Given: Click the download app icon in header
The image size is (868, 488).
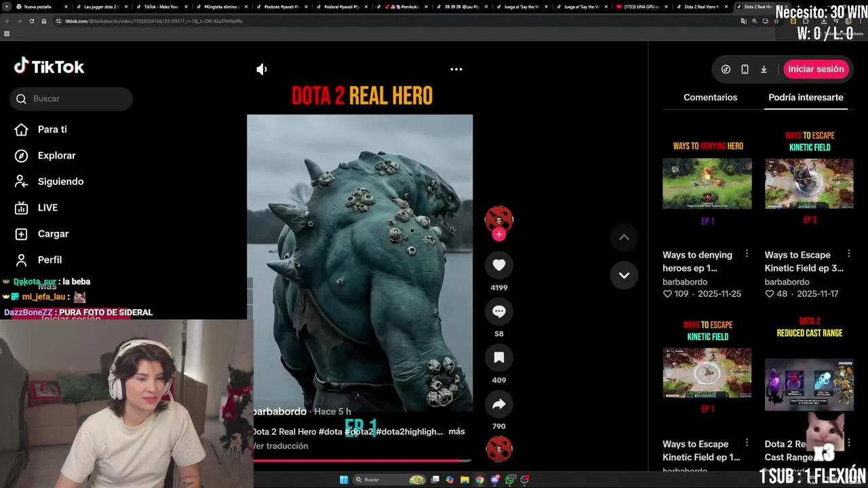Looking at the screenshot, I should [764, 69].
